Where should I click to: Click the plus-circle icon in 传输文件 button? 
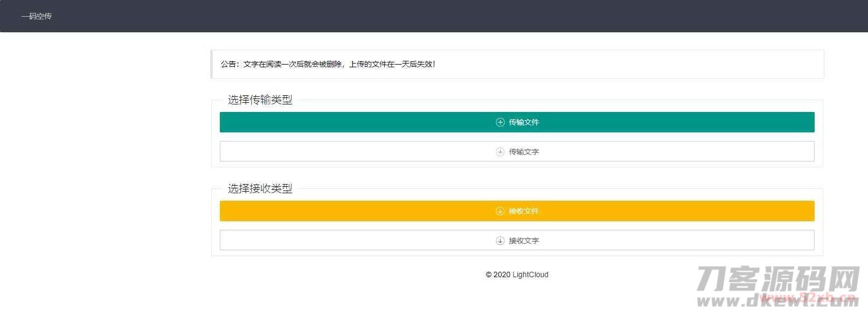pos(500,122)
